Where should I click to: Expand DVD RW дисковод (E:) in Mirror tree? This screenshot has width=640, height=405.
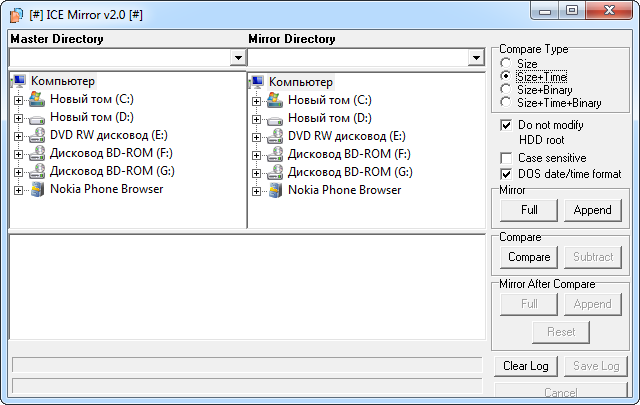click(256, 138)
